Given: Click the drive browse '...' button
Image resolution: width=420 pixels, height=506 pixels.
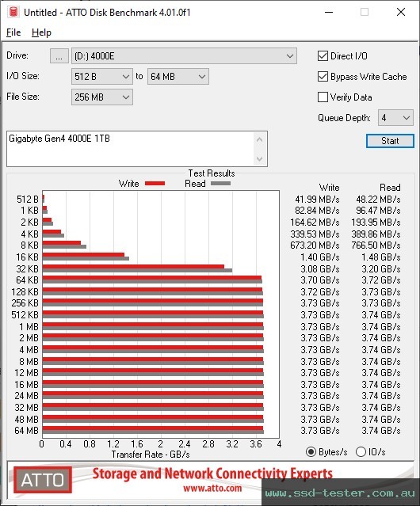Looking at the screenshot, I should pos(59,56).
